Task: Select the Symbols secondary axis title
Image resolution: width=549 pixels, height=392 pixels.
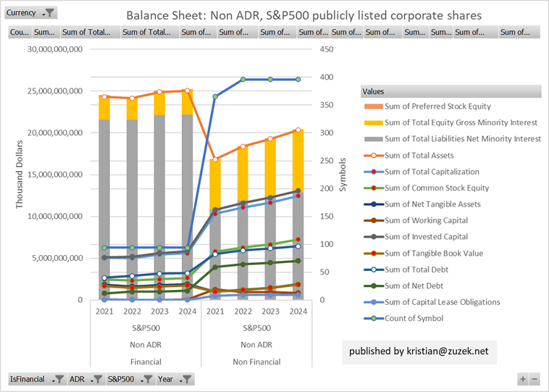Action: 344,172
